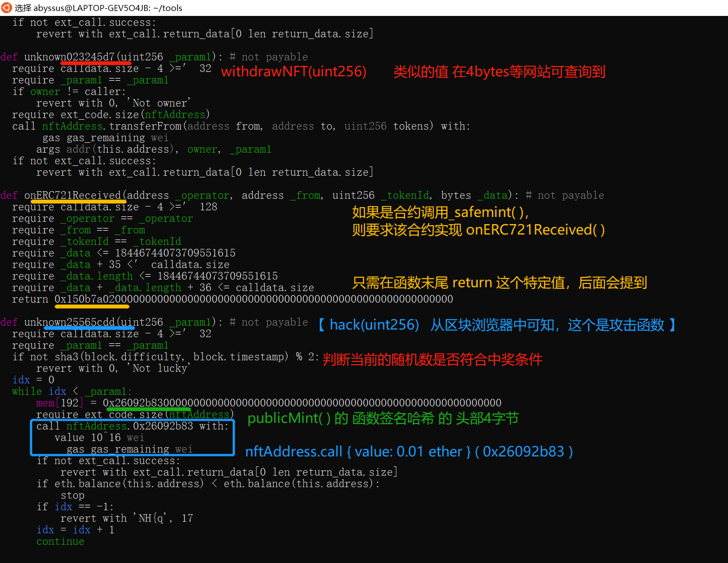Click 'require _data.length <=' line
Screen dimensions: 728x563
tap(145, 276)
